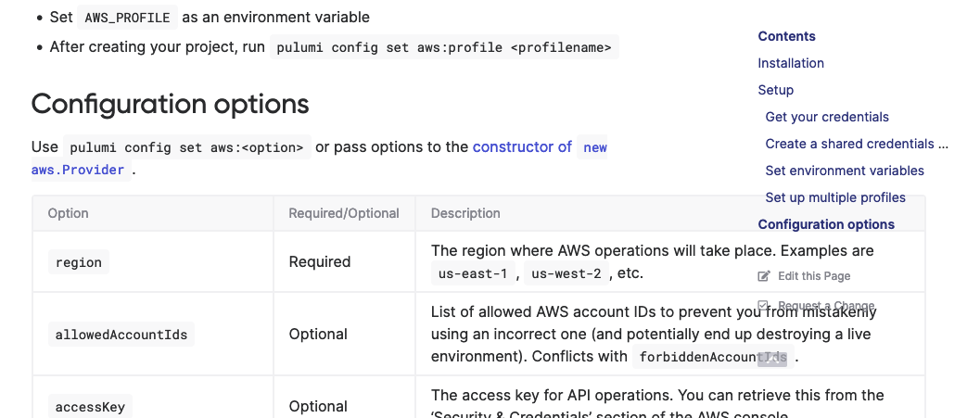Jump to 'Set environment variables' section
The height and width of the screenshot is (418, 980).
click(x=845, y=171)
